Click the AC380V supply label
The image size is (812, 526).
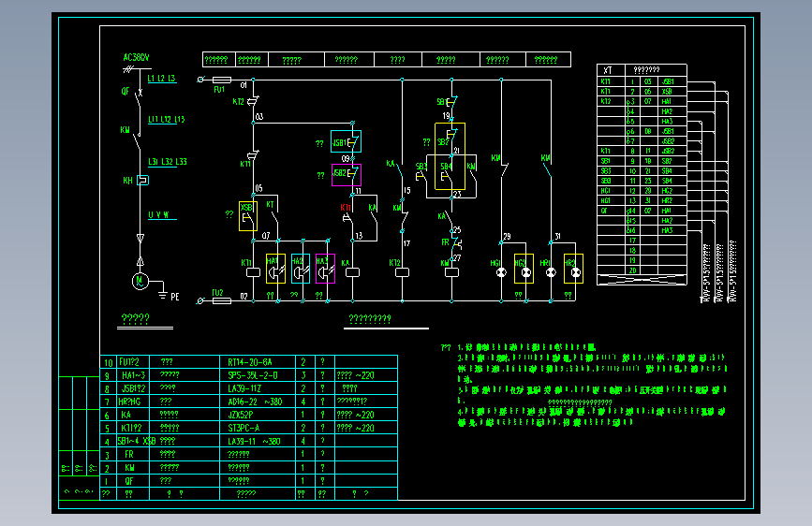coord(136,57)
